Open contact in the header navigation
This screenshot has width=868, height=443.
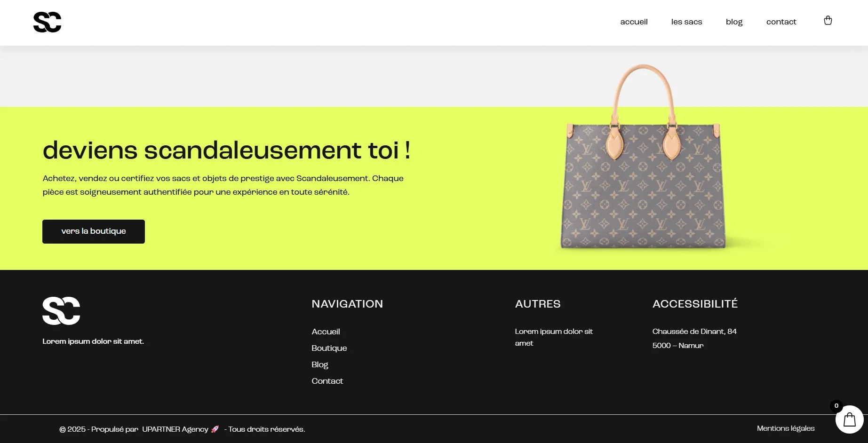781,22
